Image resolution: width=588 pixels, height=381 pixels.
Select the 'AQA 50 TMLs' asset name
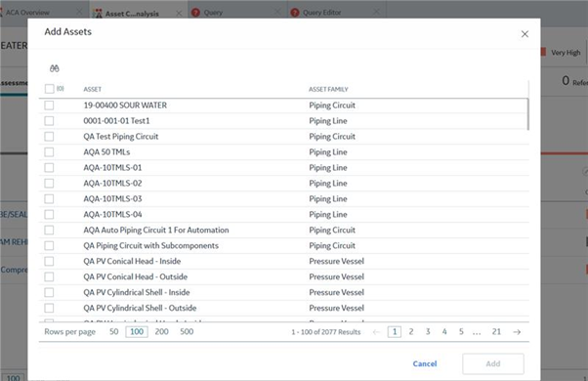(106, 151)
